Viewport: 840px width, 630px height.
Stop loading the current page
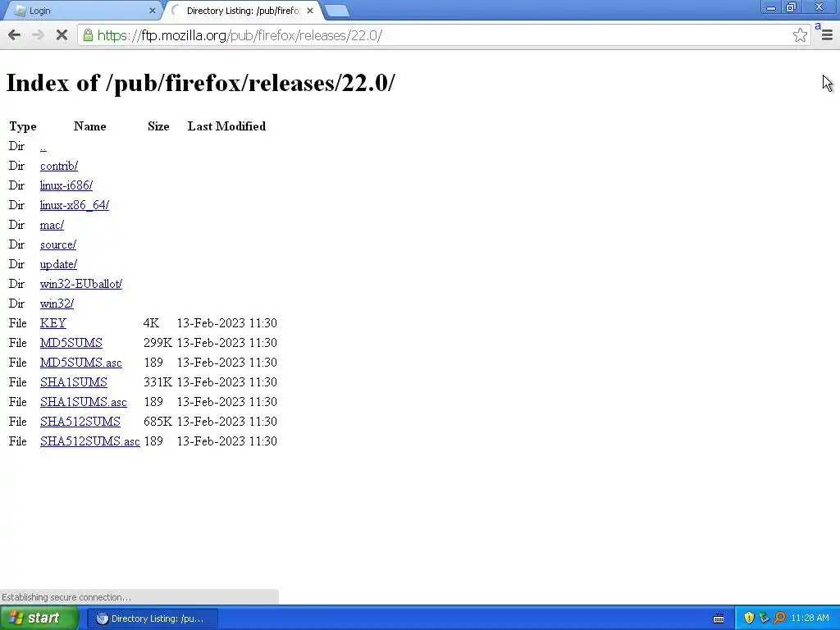tap(62, 35)
